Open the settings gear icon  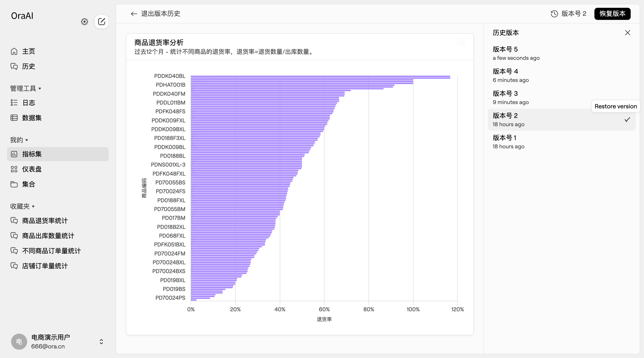click(85, 22)
